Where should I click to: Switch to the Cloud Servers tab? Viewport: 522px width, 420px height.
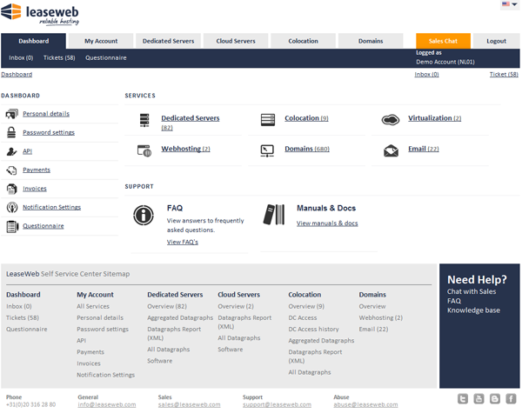tap(235, 41)
